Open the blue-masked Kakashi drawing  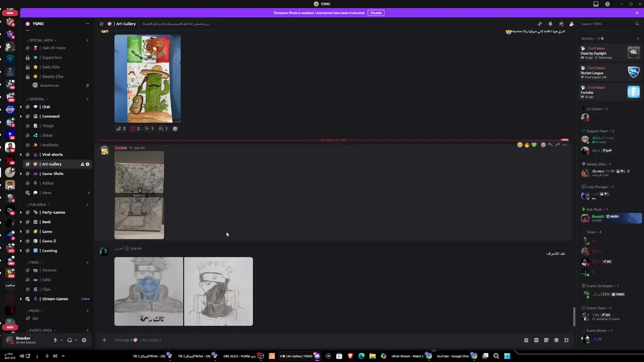click(x=148, y=292)
